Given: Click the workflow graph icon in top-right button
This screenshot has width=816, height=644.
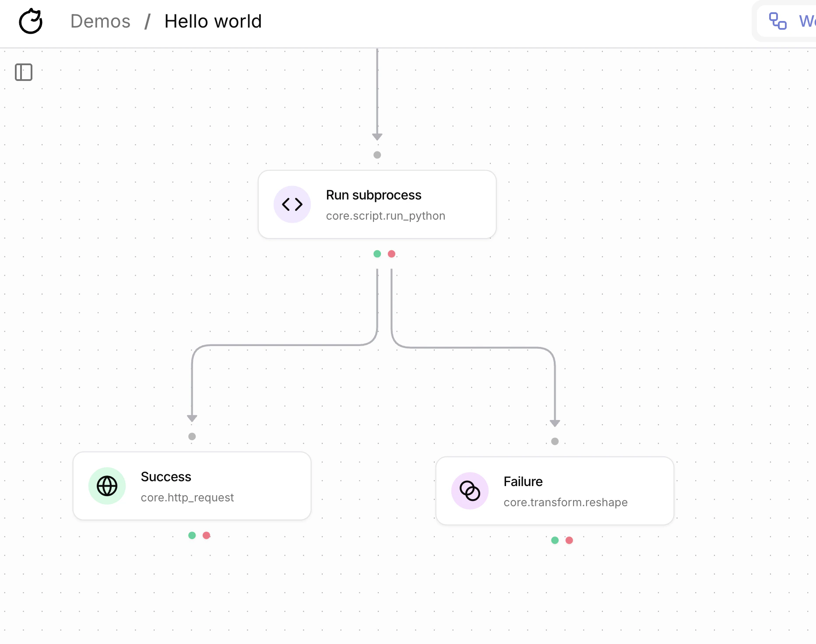Looking at the screenshot, I should pyautogui.click(x=777, y=20).
